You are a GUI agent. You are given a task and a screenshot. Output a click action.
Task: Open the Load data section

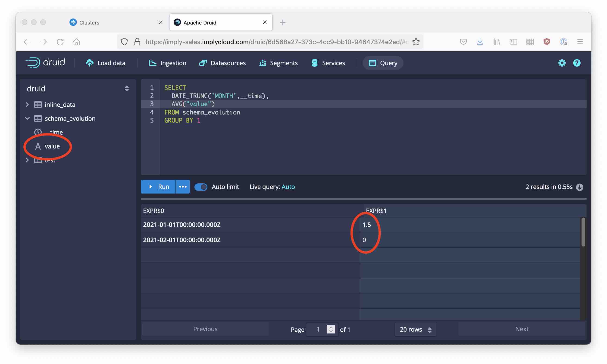(106, 62)
